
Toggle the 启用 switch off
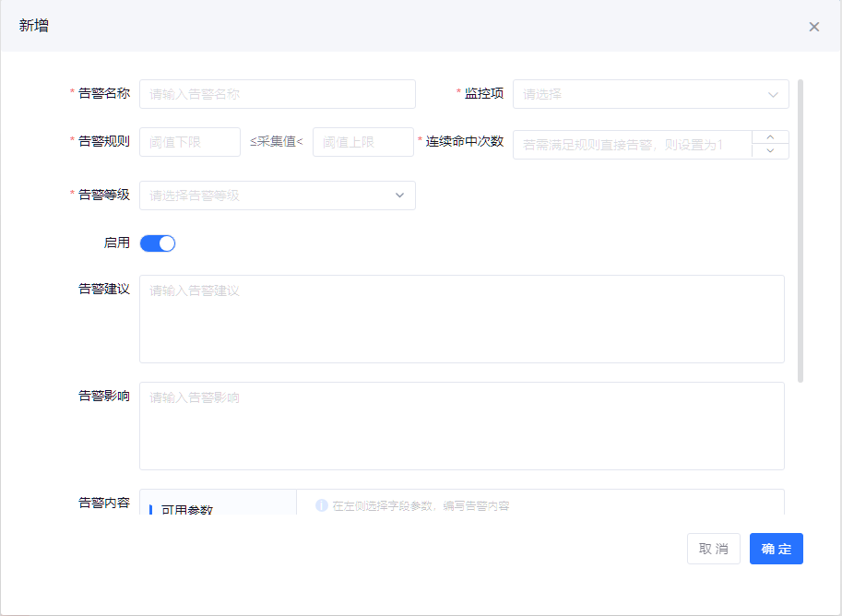(158, 243)
